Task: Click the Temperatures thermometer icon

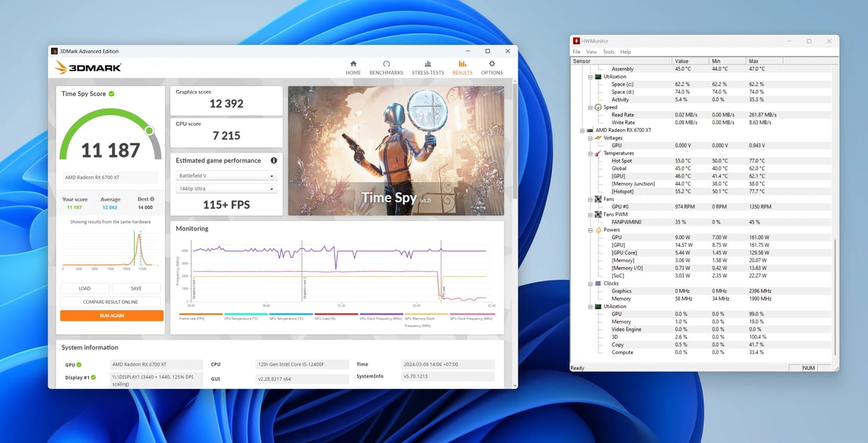Action: [598, 153]
